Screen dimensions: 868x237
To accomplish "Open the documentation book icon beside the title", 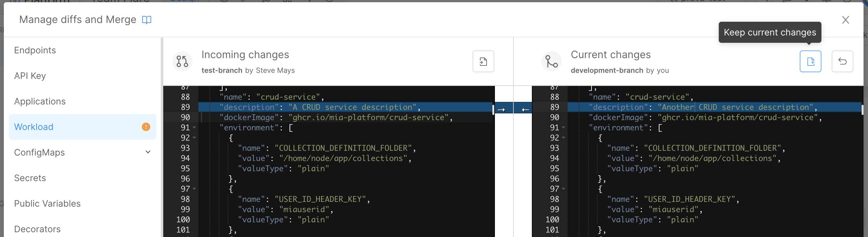I will 147,20.
